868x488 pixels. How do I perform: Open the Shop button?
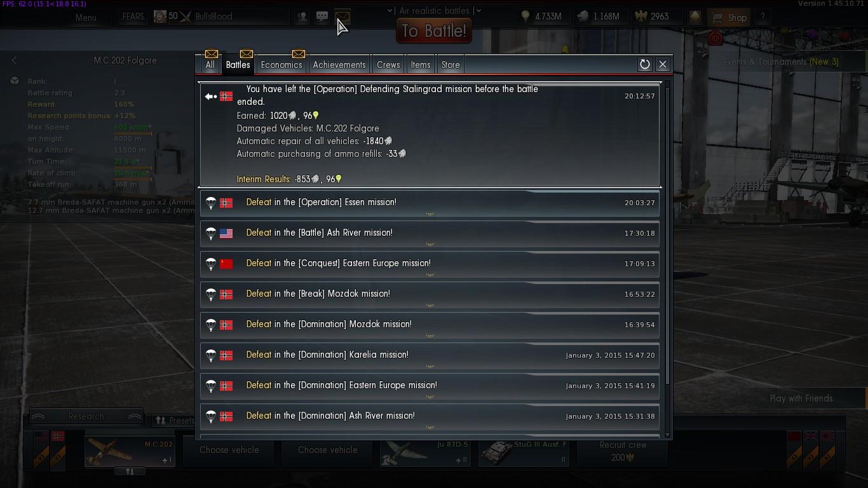(x=729, y=17)
